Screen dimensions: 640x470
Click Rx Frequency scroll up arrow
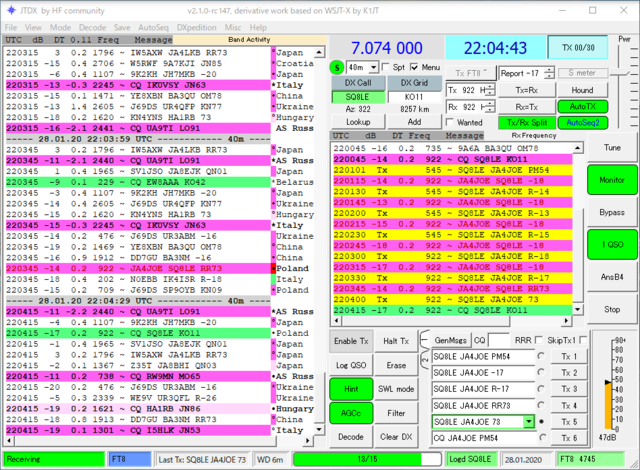pyautogui.click(x=578, y=148)
